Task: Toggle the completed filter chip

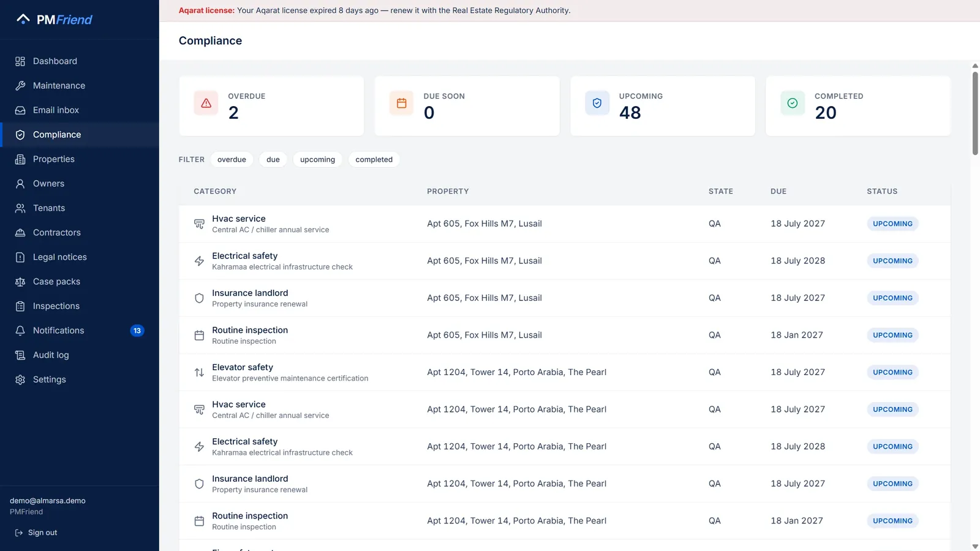Action: point(374,159)
